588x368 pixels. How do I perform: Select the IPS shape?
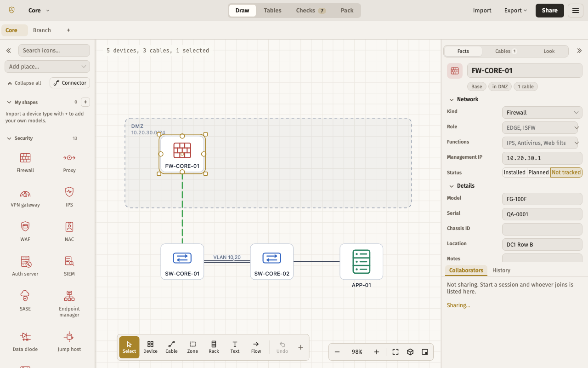[69, 197]
